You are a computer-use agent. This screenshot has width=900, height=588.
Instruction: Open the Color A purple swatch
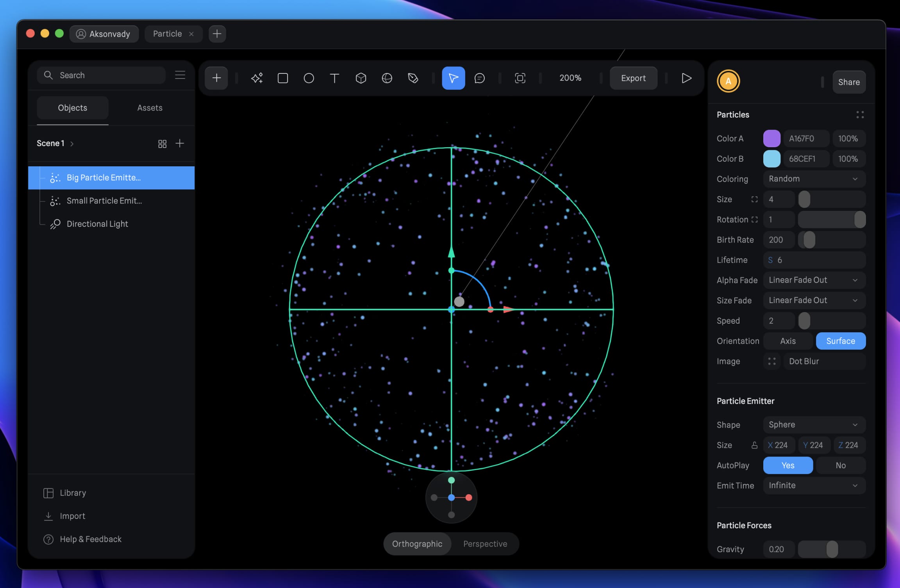point(771,138)
